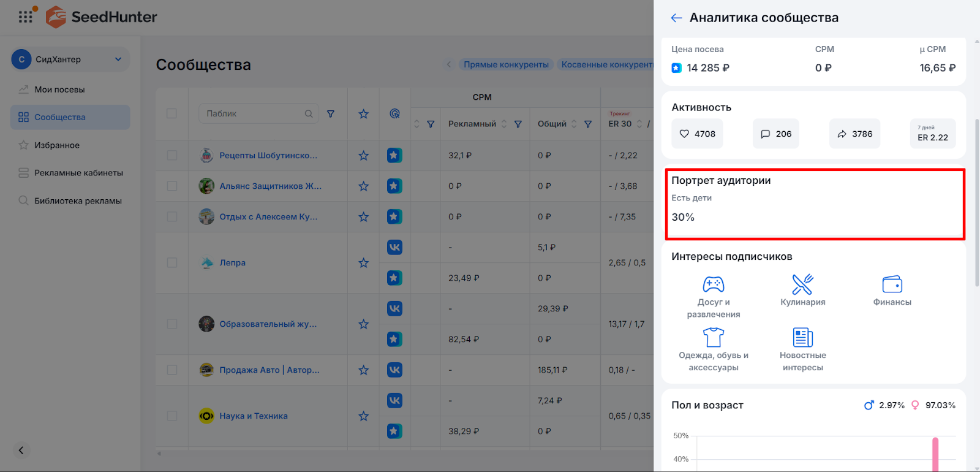Tick the checkbox for Рецепты Шобутинско row
The image size is (980, 472).
[x=172, y=156]
